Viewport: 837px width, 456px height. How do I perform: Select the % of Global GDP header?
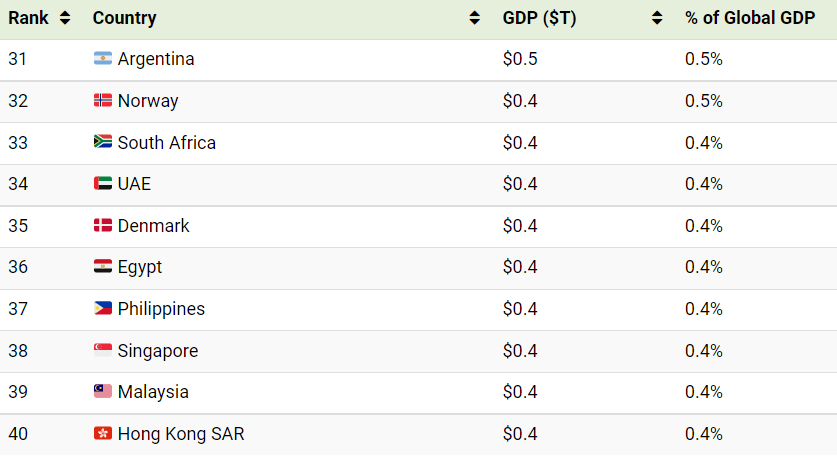tap(750, 18)
